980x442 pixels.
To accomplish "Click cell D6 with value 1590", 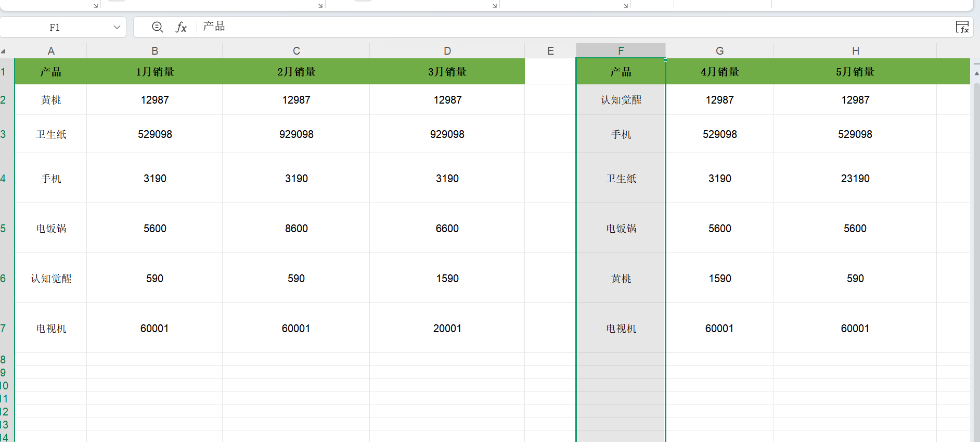I will 447,278.
